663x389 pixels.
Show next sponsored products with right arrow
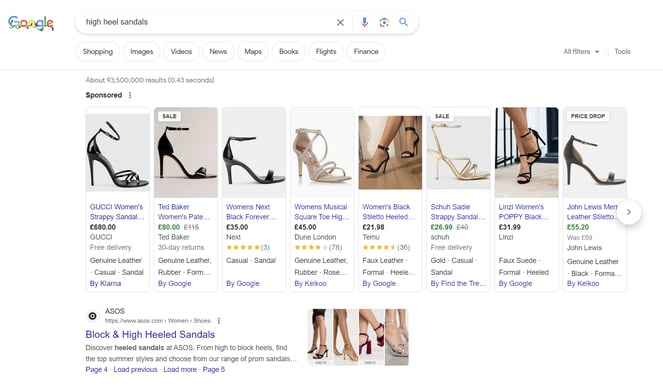click(x=629, y=212)
